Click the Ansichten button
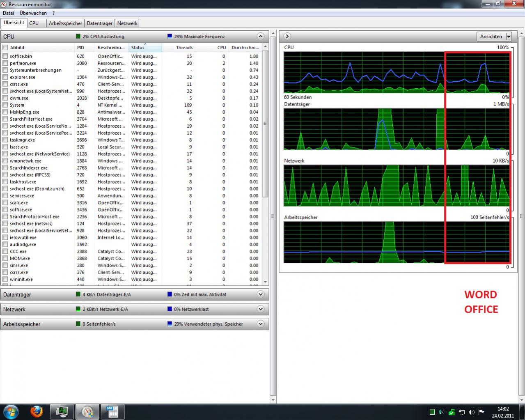This screenshot has width=525, height=420. (491, 37)
